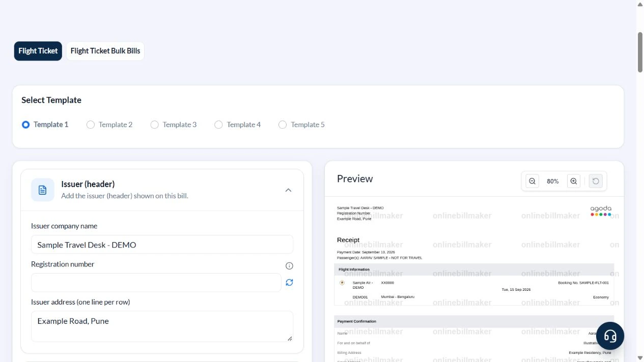644x362 pixels.
Task: Reset preview zoom with the rotate icon
Action: pyautogui.click(x=596, y=181)
